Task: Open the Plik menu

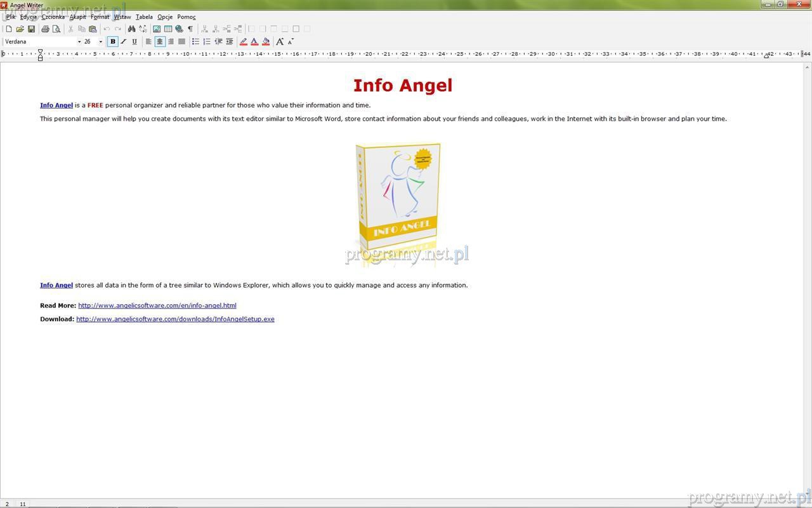Action: [11, 17]
